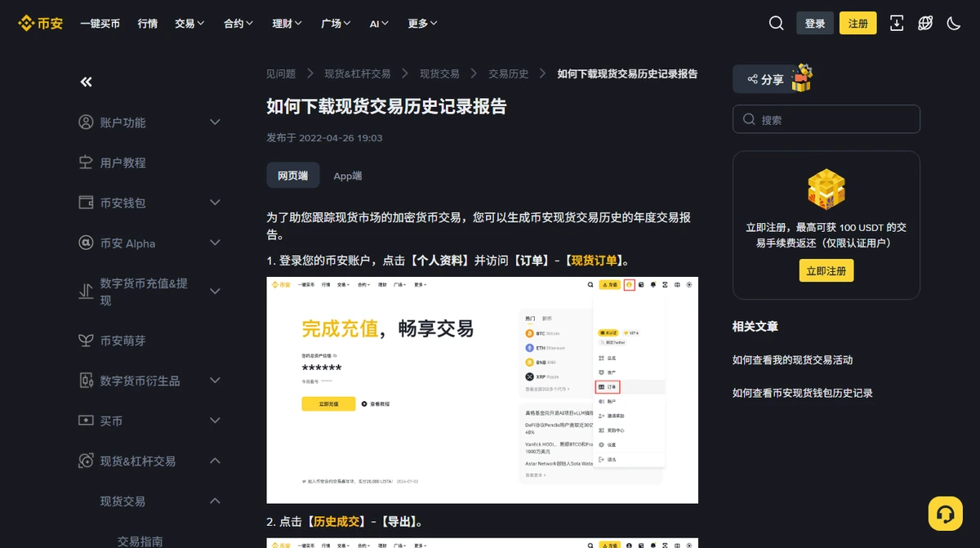Select the 网页端 tab
980x548 pixels.
coord(292,176)
